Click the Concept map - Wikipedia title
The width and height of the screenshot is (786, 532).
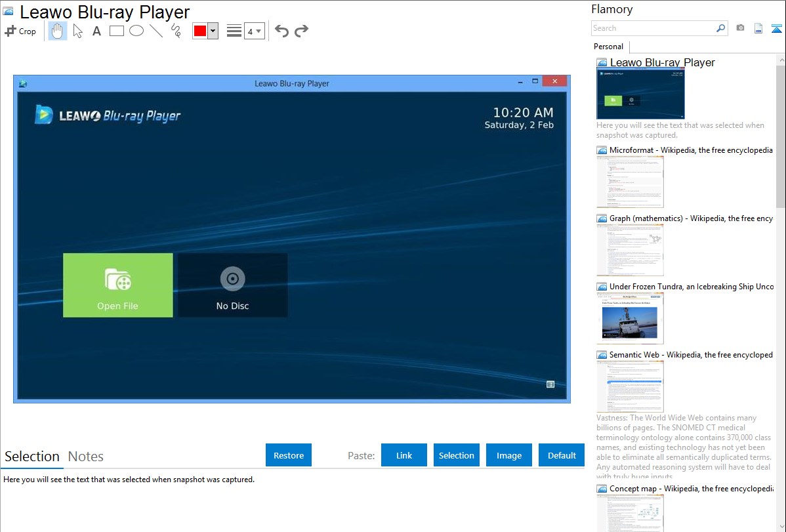[x=691, y=488]
